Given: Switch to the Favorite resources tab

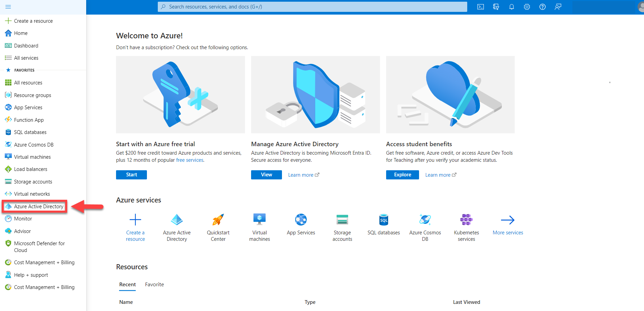Looking at the screenshot, I should click(154, 285).
